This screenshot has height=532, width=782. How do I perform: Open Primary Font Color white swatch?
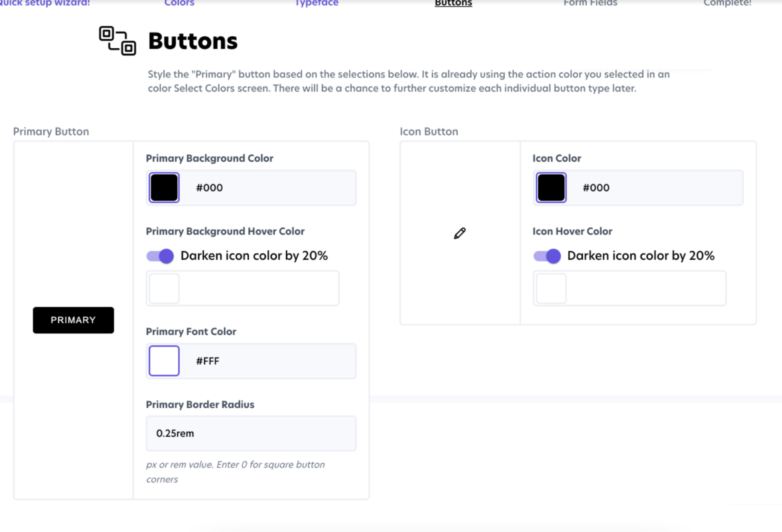tap(164, 361)
